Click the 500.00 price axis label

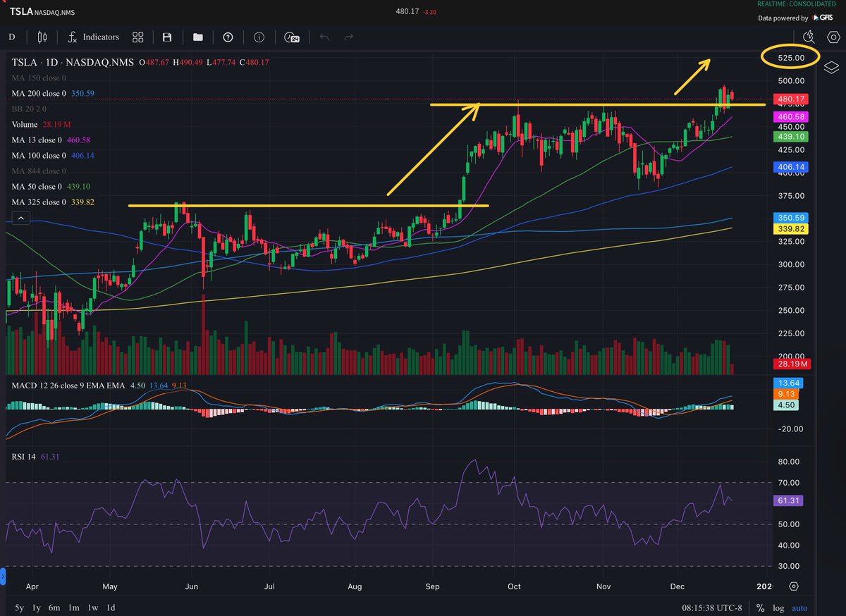pos(790,81)
